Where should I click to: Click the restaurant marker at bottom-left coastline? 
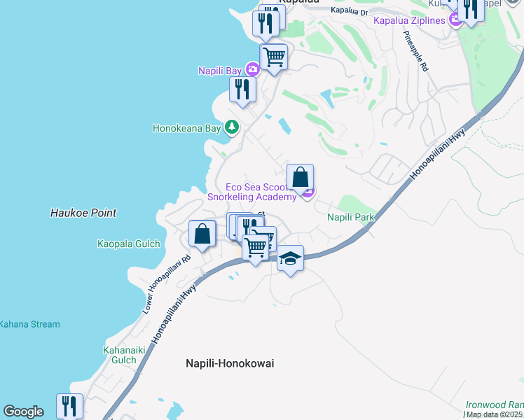(69, 405)
